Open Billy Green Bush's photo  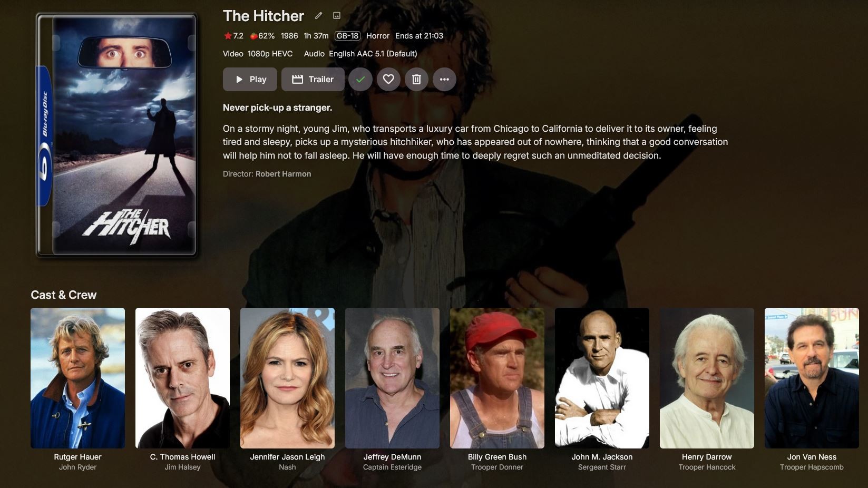[x=497, y=378]
